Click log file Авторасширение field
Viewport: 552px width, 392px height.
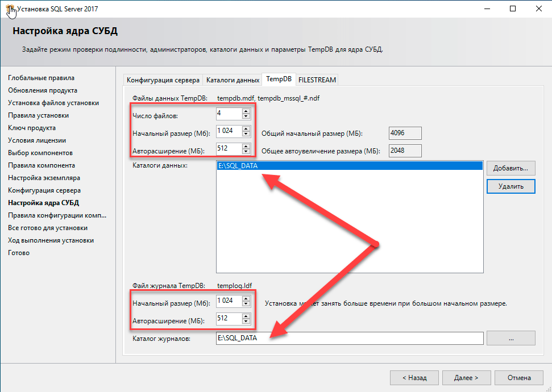(x=229, y=319)
